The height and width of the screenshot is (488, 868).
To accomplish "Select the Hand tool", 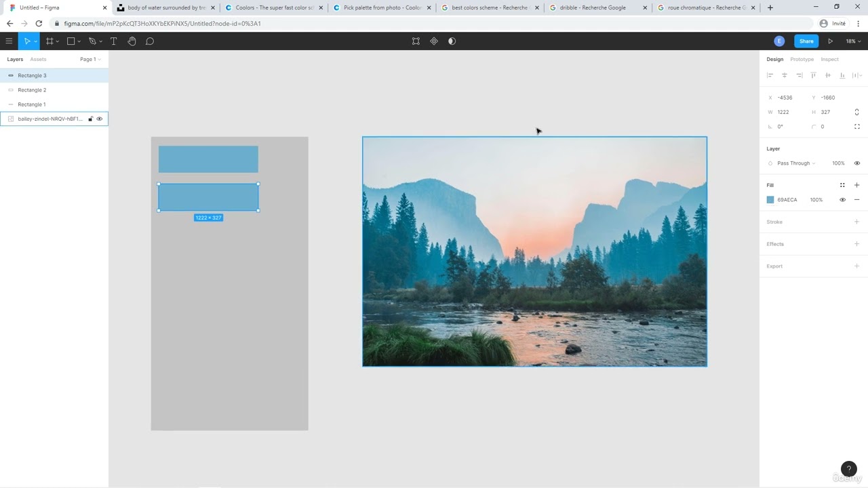I will coord(132,41).
